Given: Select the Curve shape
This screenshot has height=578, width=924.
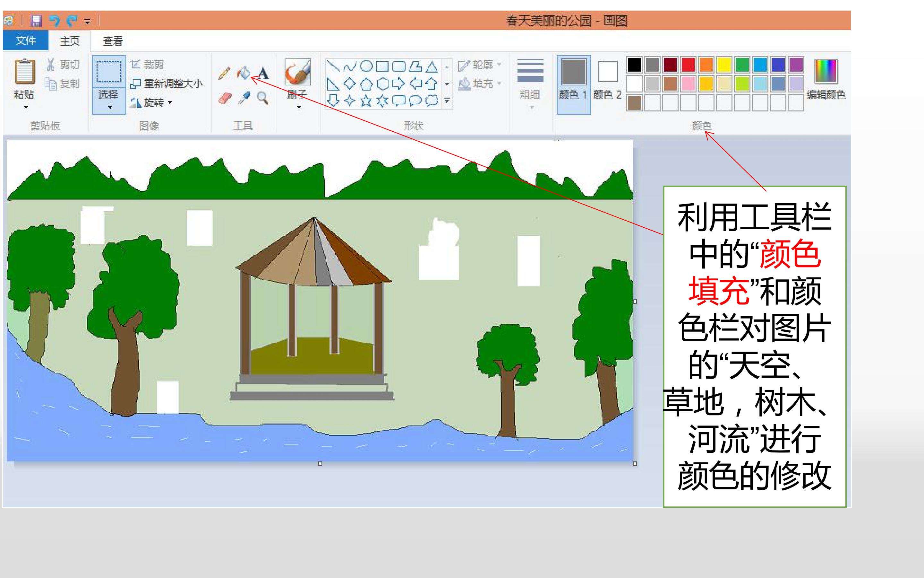Looking at the screenshot, I should tap(350, 66).
